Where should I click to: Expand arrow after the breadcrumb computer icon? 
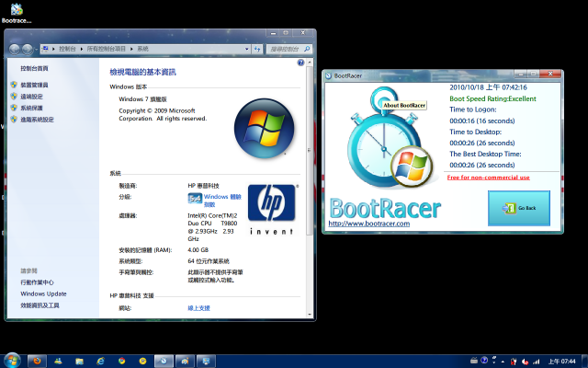[x=53, y=49]
